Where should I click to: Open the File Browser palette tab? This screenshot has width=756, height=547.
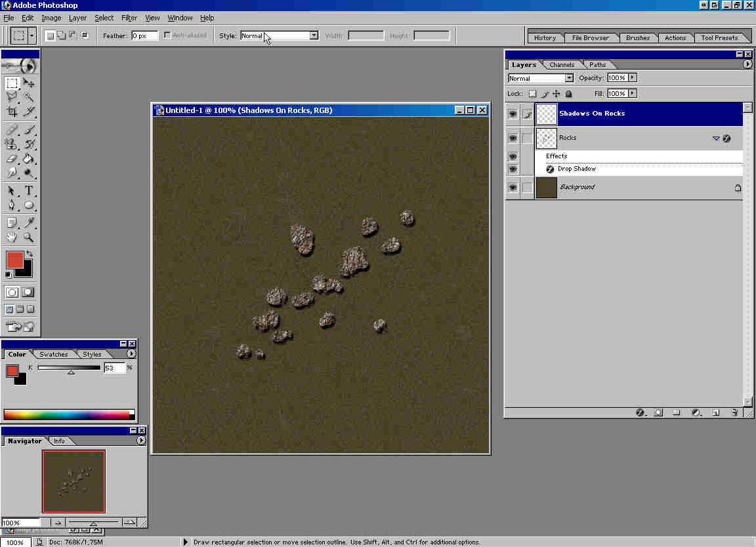[x=590, y=37]
